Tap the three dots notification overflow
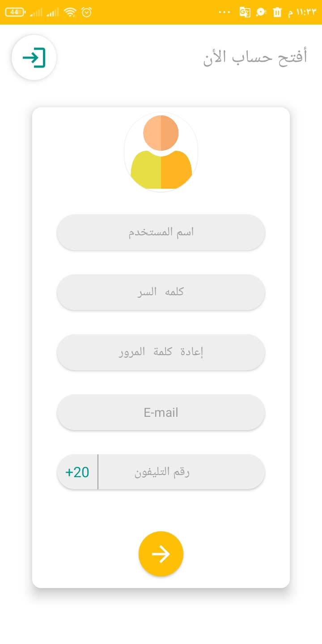The height and width of the screenshot is (644, 322). 225,12
